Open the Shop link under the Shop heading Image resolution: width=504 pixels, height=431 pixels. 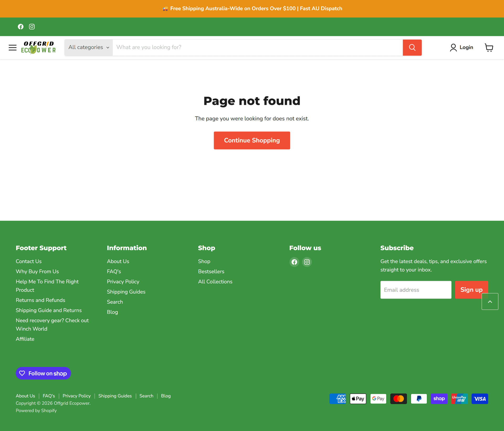(x=204, y=261)
